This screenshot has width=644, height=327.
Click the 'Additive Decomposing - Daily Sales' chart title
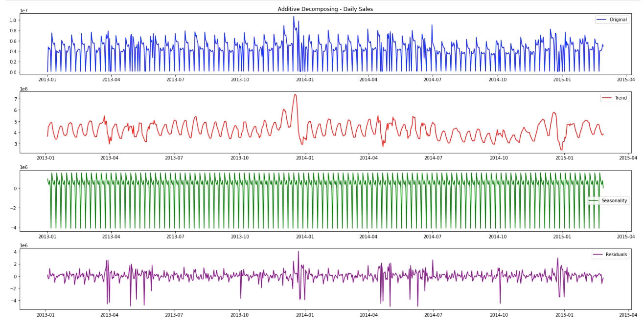click(x=325, y=9)
